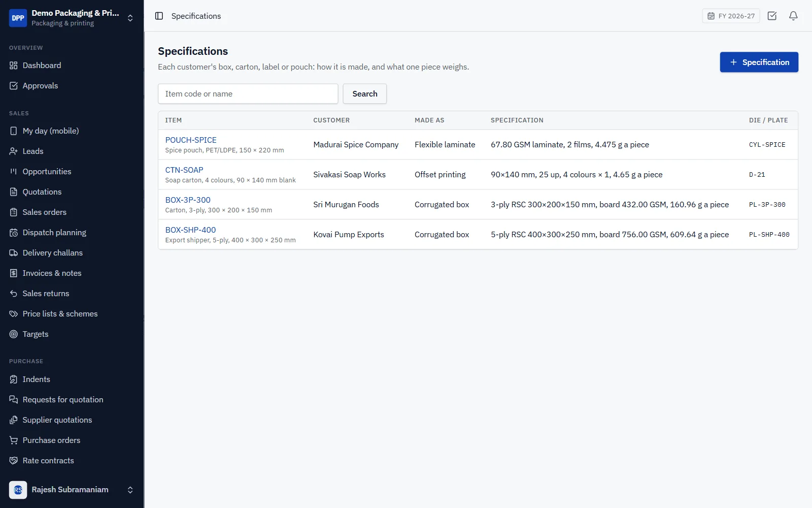Click the Approvals icon in the sidebar
The height and width of the screenshot is (508, 812).
(14, 86)
